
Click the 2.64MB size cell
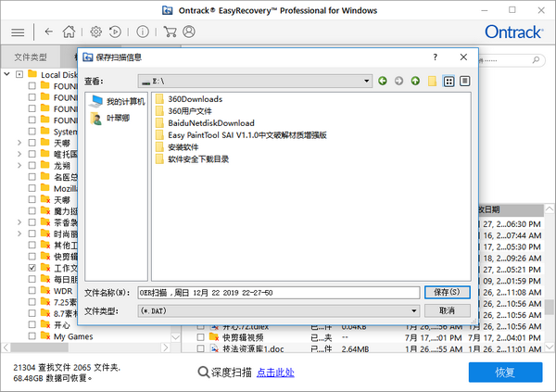(x=355, y=349)
